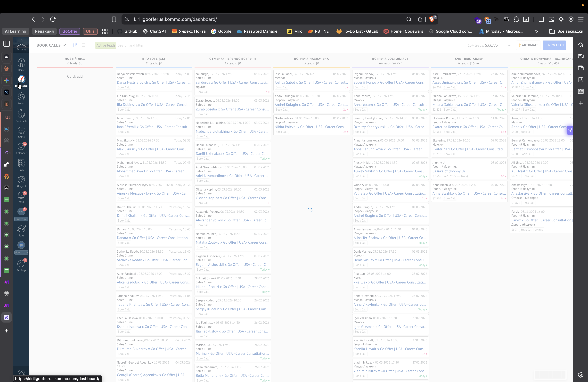This screenshot has width=588, height=382.
Task: Switch to pipeline kanban view
Action: pos(75,45)
